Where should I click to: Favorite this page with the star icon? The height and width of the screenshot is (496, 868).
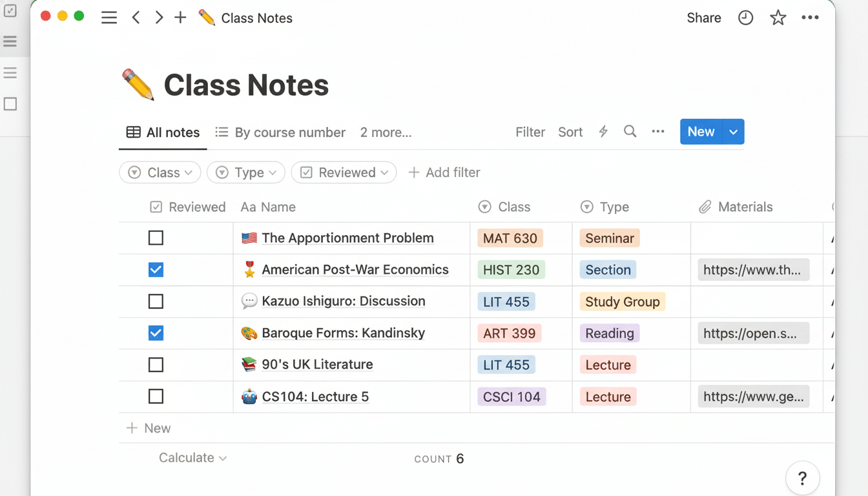pos(778,17)
